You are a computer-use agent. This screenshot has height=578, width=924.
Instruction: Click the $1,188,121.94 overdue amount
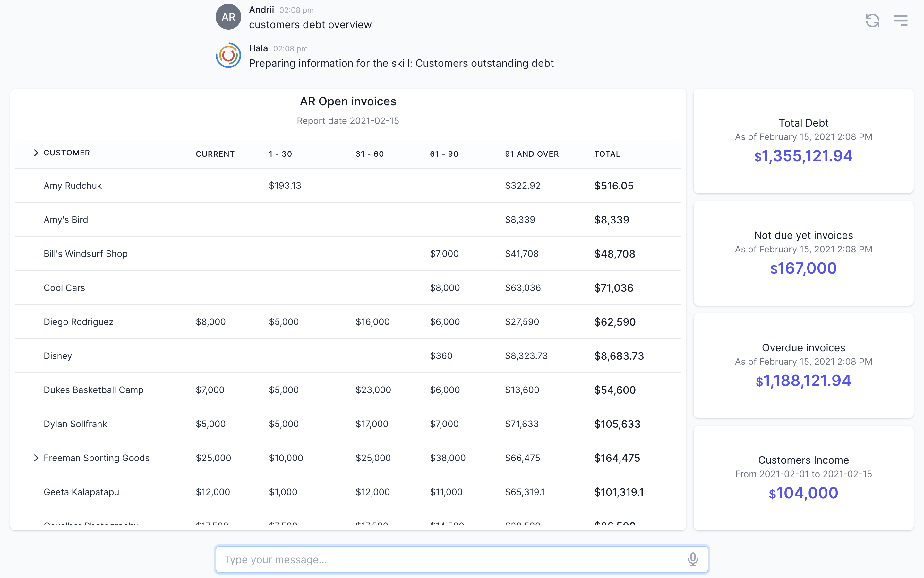[803, 381]
